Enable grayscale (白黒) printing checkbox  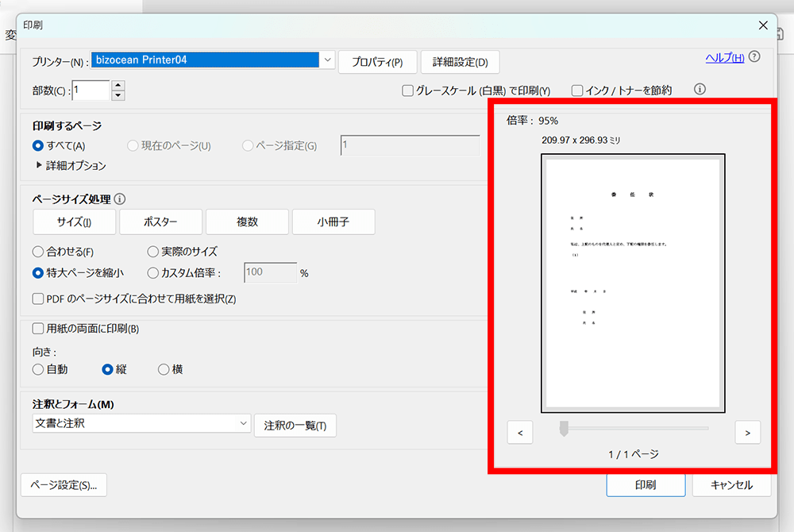[x=407, y=91]
